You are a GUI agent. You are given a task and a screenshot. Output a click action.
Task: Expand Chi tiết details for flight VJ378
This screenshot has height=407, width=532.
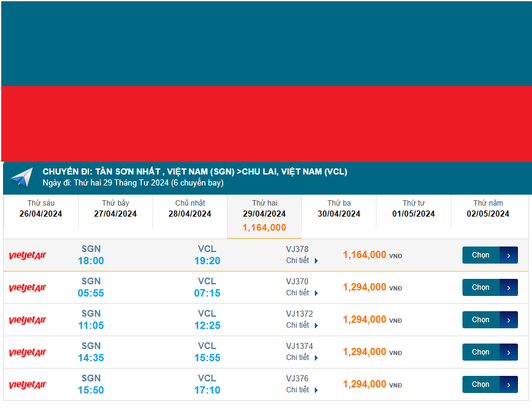tap(302, 261)
